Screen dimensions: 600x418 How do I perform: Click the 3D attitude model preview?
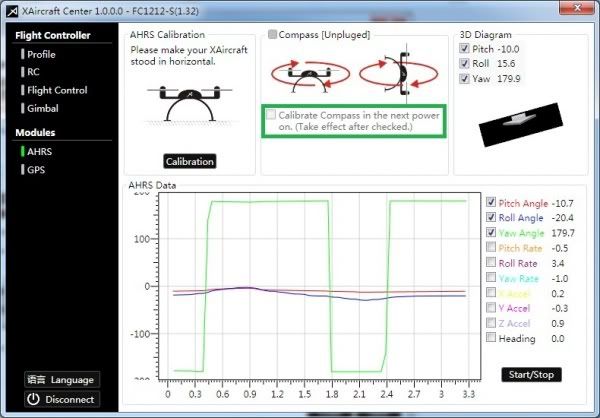[521, 125]
